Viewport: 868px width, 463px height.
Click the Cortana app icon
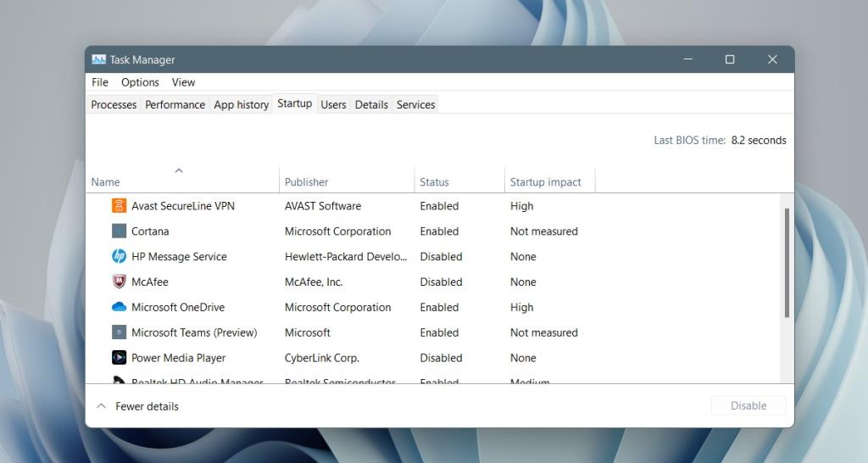coord(119,231)
